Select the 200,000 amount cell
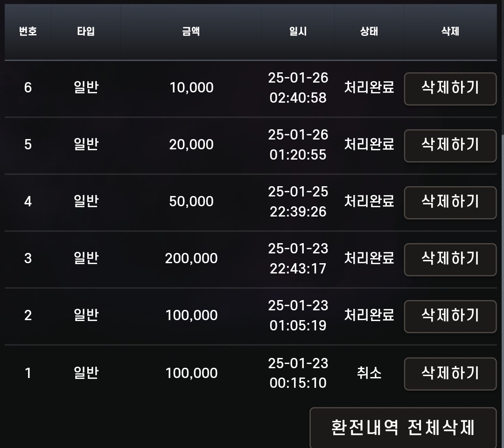Image resolution: width=504 pixels, height=448 pixels. [191, 259]
